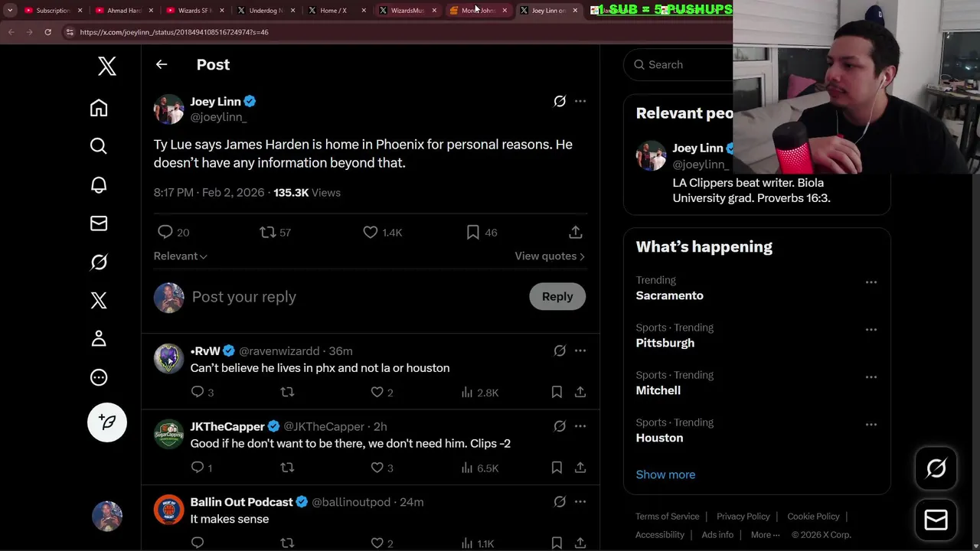Open options for Houston trending item
The image size is (980, 551).
(871, 425)
